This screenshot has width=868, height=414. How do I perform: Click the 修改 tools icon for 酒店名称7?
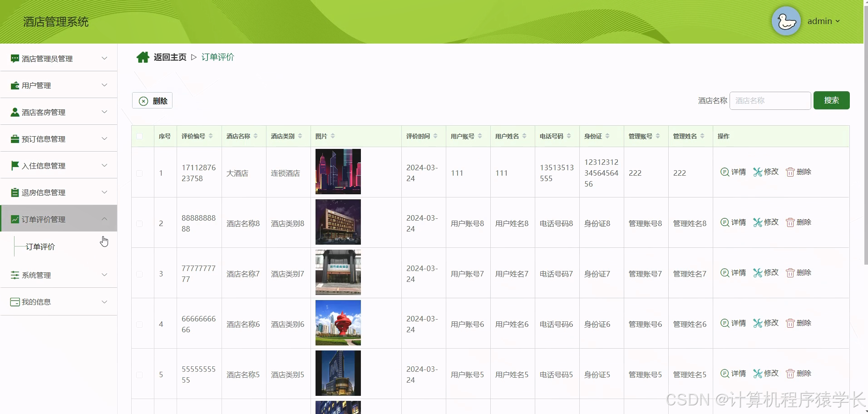pos(757,273)
